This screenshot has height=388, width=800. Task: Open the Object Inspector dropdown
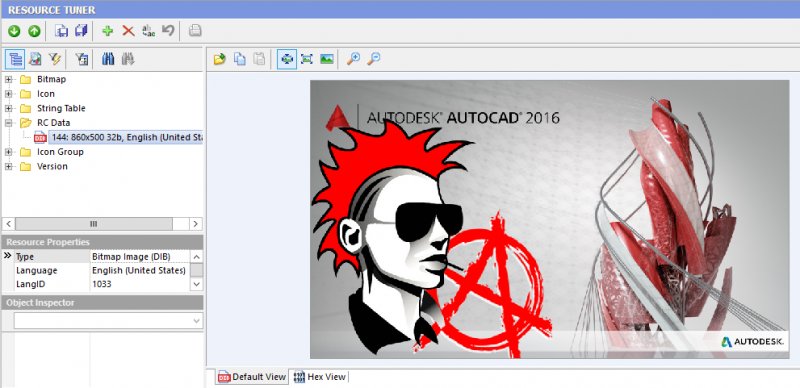coord(196,321)
